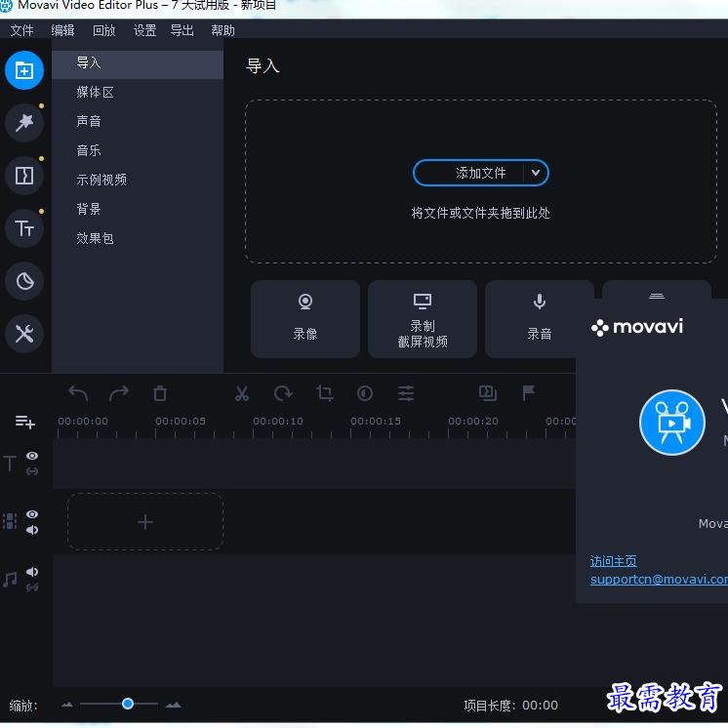The width and height of the screenshot is (728, 728).
Task: Click the 00:00:20 mark on timeline ruler
Action: click(x=473, y=422)
